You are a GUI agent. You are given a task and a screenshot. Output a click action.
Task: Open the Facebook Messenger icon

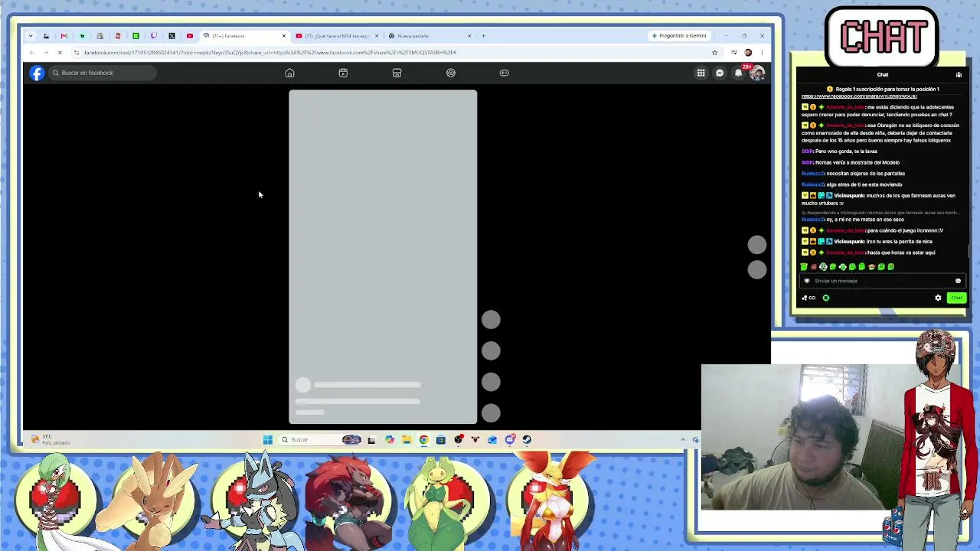tap(720, 73)
